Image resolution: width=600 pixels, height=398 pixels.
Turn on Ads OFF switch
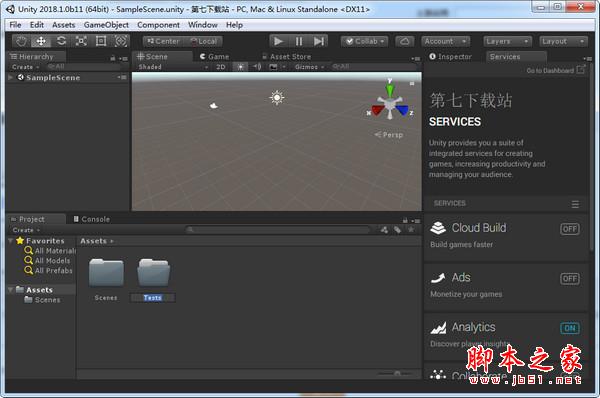[x=570, y=279]
